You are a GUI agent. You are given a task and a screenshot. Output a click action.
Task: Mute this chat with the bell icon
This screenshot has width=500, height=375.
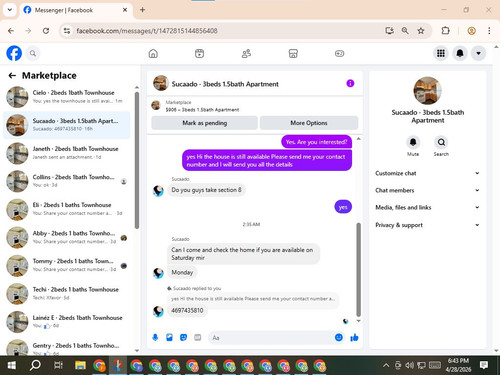413,142
